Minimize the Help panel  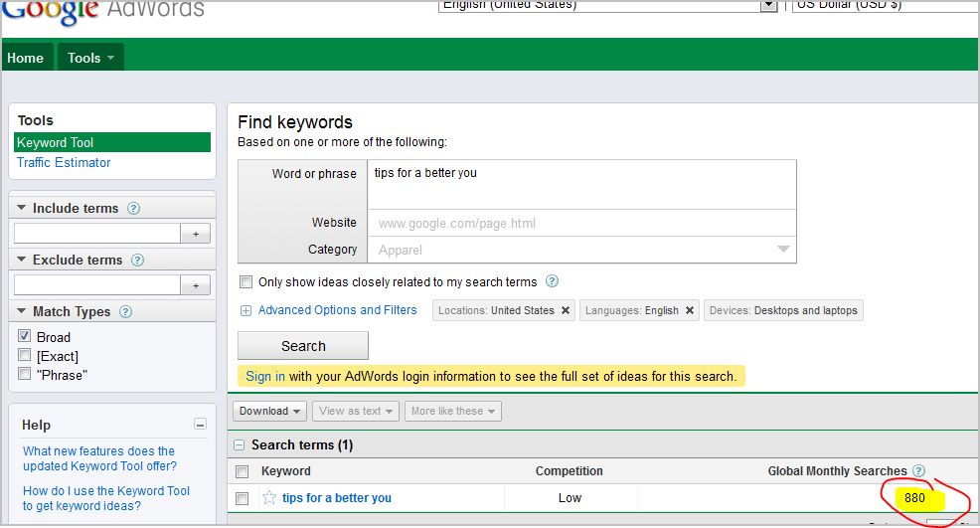[200, 425]
